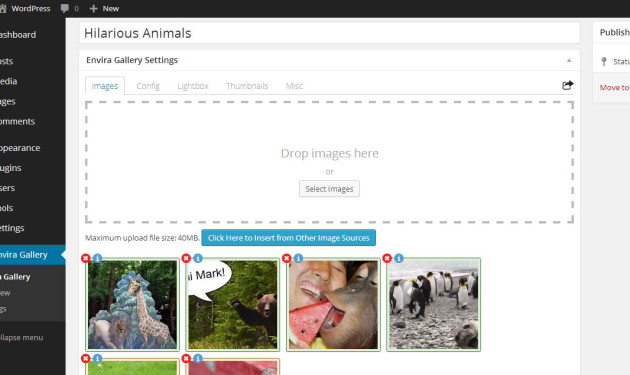Remove the giraffe and lion image
Image resolution: width=630 pixels, height=375 pixels.
(86, 258)
